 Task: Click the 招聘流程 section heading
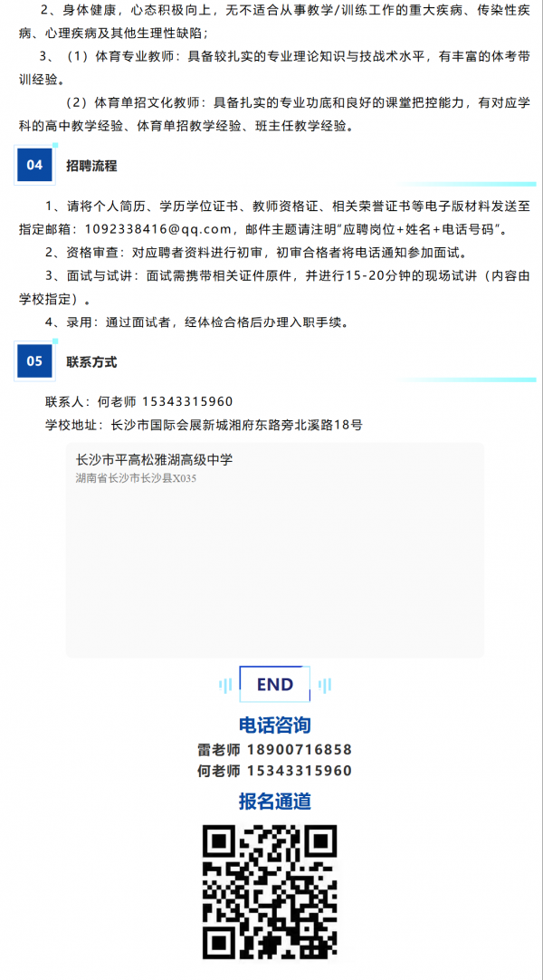pyautogui.click(x=91, y=166)
